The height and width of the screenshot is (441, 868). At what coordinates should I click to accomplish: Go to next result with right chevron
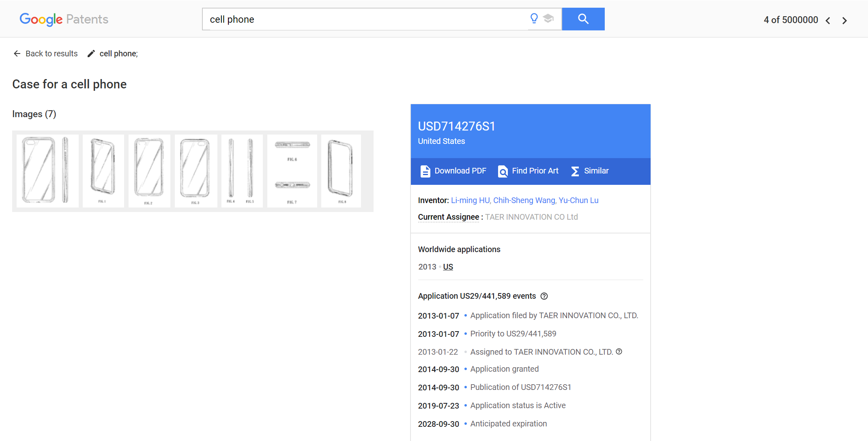pyautogui.click(x=844, y=20)
